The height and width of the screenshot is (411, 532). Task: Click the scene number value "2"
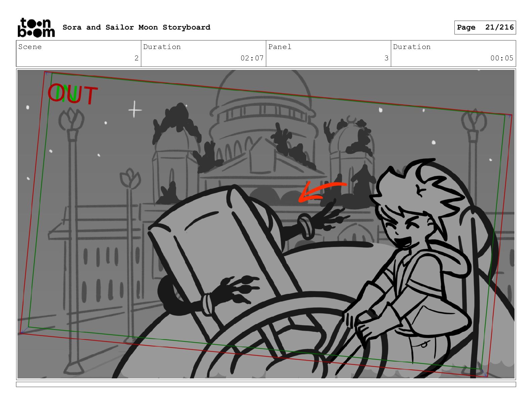(136, 58)
